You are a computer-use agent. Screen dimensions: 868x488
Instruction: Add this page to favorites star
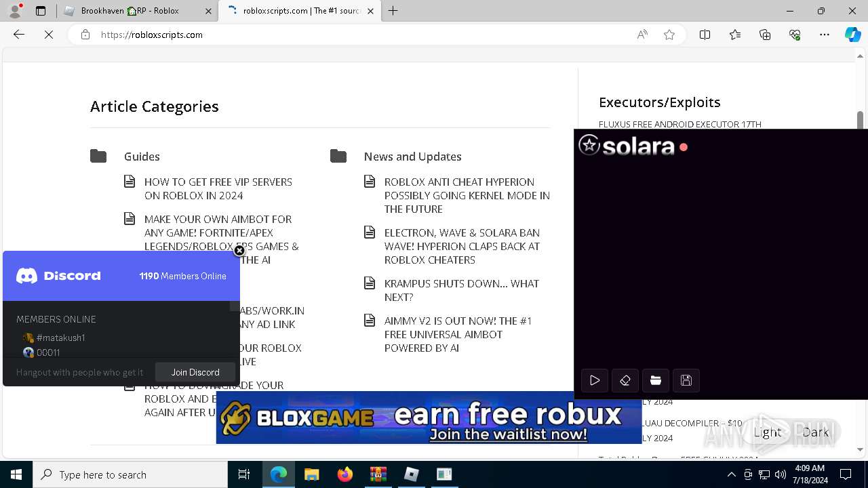tap(669, 35)
